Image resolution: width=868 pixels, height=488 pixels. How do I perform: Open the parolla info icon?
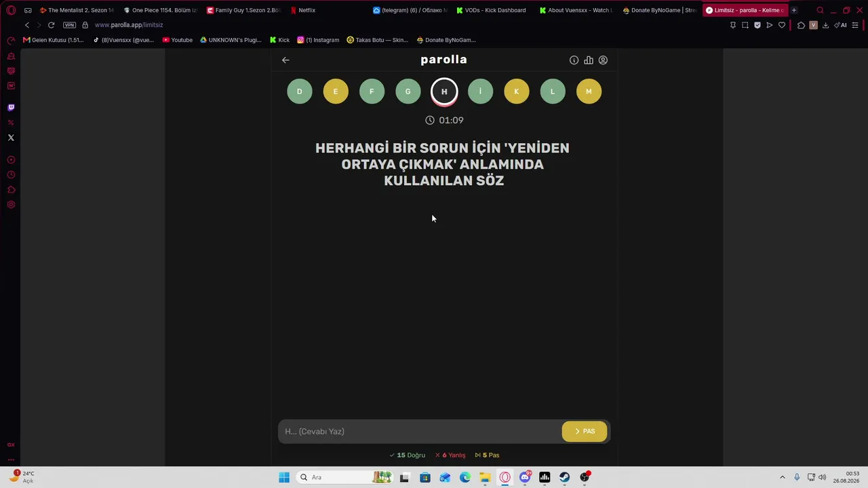574,60
